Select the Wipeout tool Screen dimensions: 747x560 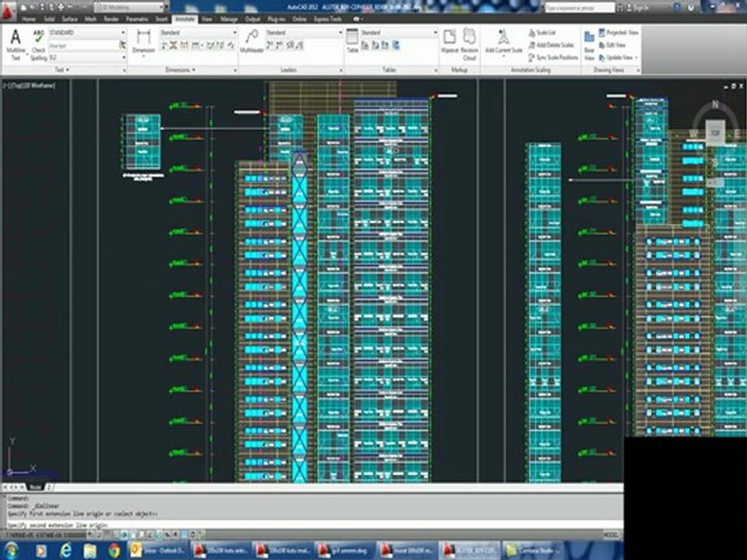point(449,41)
